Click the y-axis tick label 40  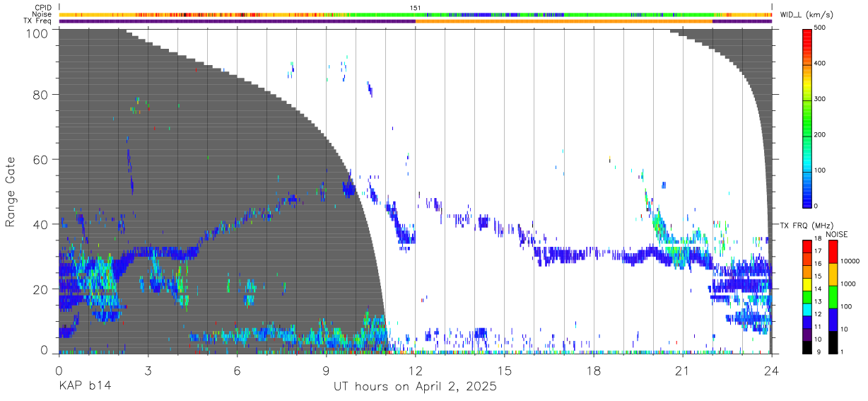point(42,224)
